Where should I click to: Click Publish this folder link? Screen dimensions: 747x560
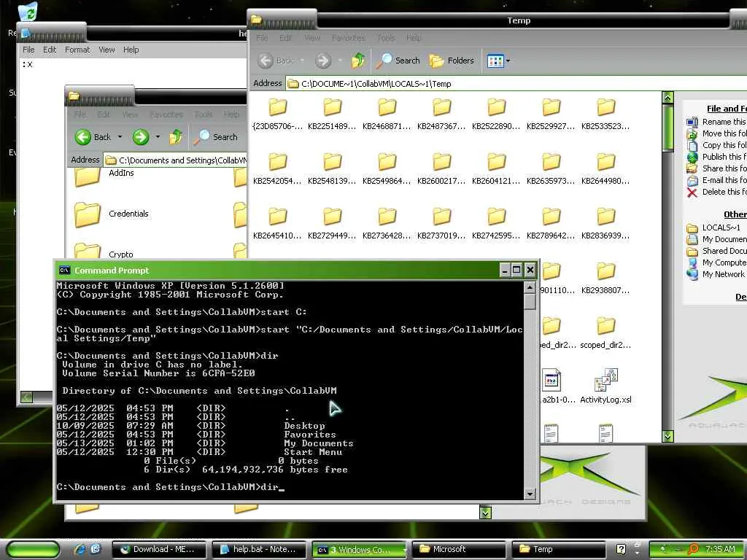(716, 157)
